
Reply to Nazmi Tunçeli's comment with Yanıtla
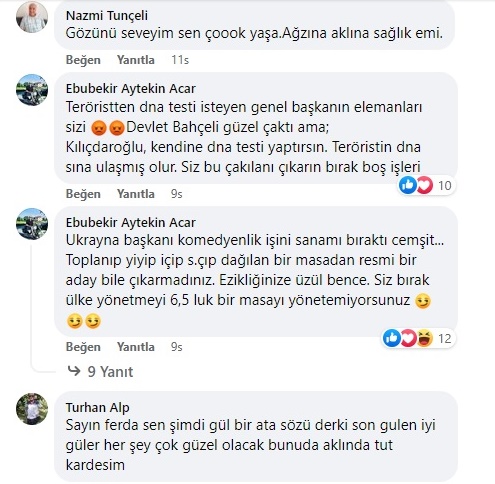tap(136, 60)
